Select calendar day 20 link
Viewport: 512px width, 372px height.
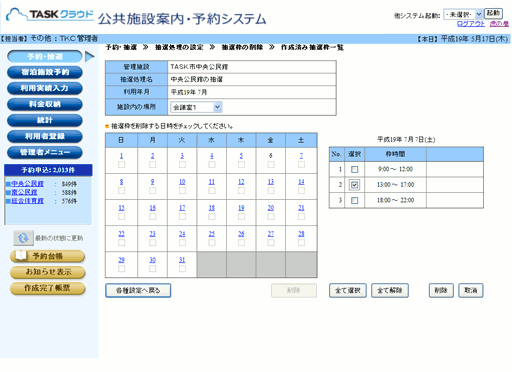pos(271,208)
